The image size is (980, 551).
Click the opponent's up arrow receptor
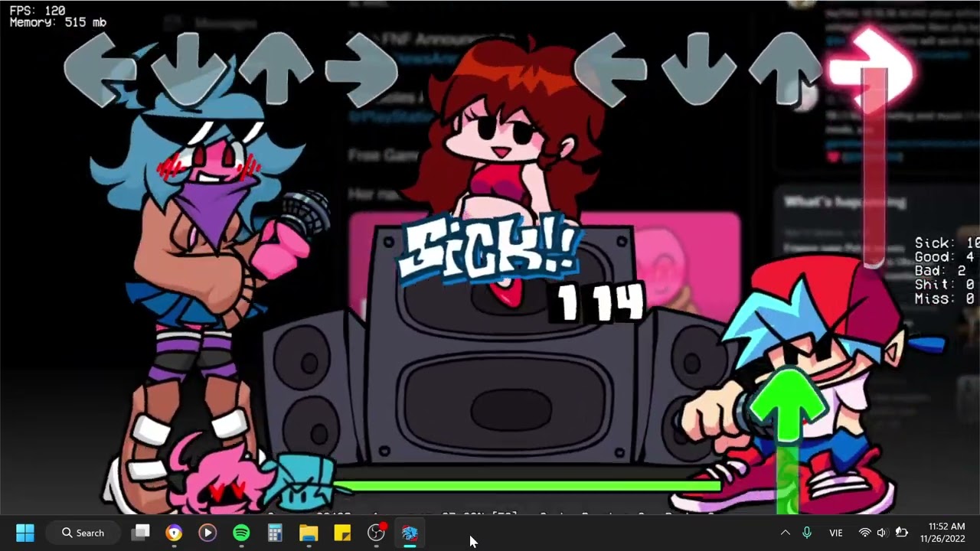[x=276, y=70]
